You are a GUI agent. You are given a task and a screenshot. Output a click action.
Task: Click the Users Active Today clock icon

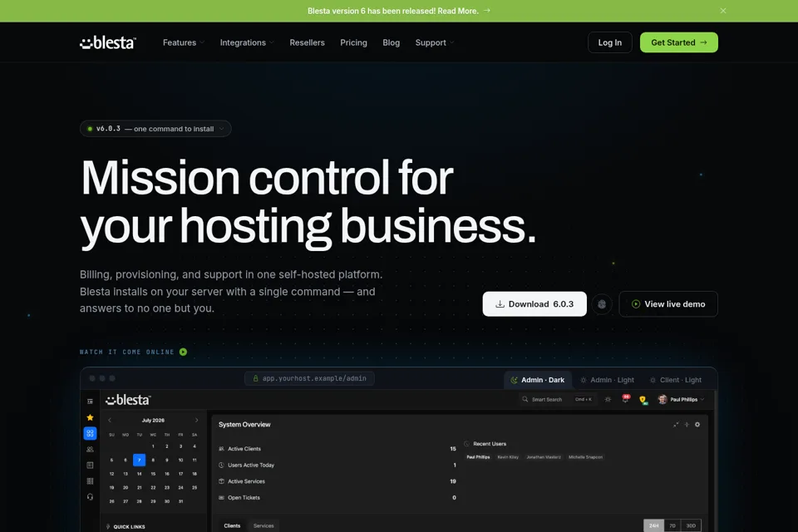click(x=221, y=465)
